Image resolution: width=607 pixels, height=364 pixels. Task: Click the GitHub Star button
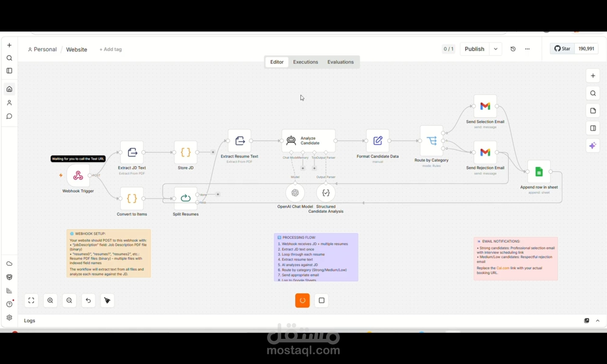pos(562,49)
